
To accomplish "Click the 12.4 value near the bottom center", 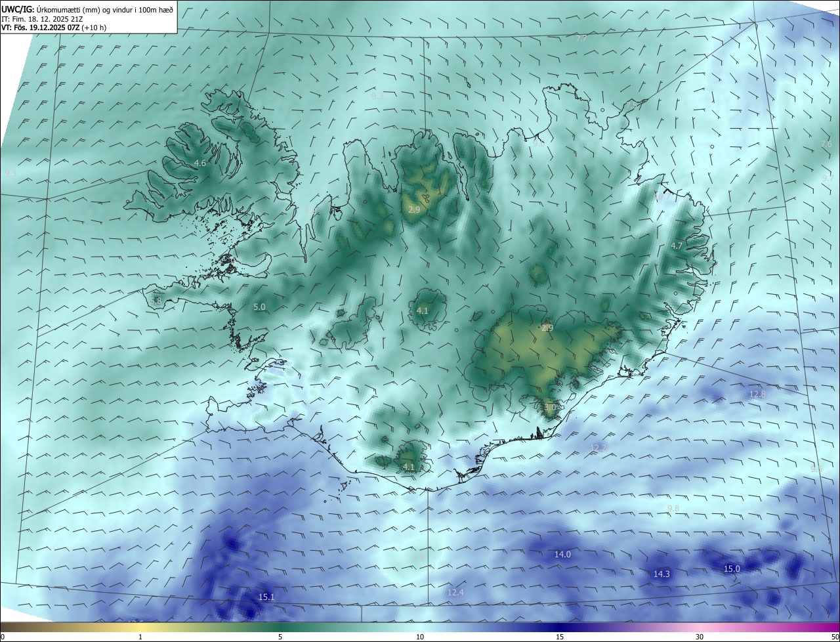I will coord(455,592).
